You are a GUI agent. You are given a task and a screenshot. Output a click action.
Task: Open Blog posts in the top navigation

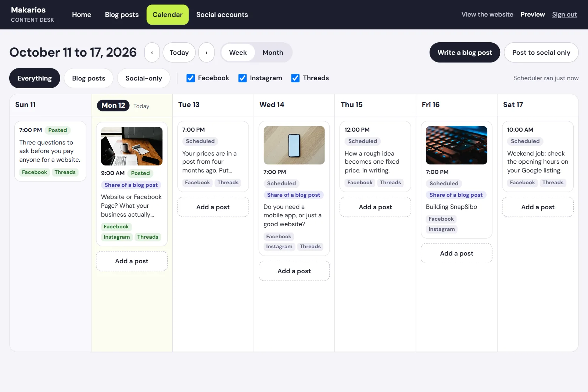point(122,15)
